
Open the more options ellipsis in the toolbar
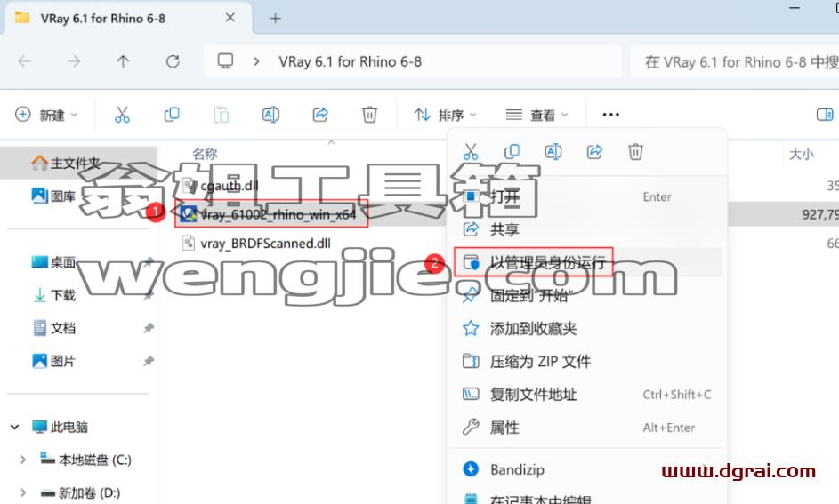coord(610,115)
